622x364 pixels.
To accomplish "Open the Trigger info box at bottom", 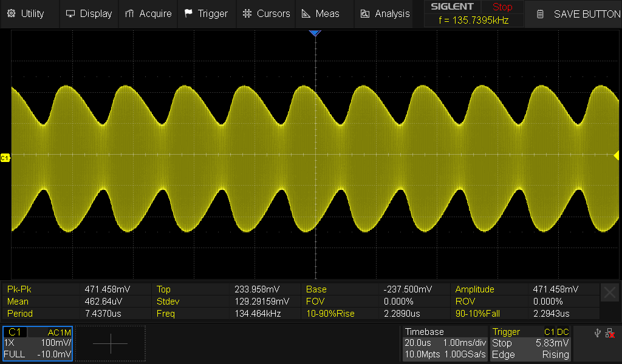I will [531, 343].
